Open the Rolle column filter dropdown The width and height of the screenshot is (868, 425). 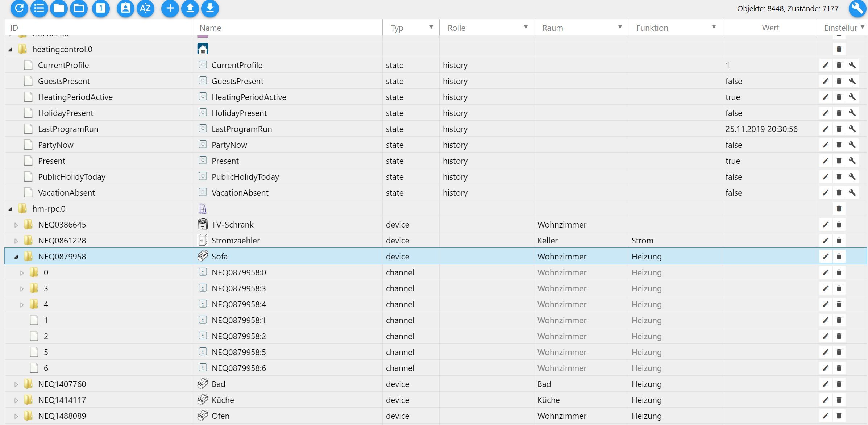click(x=526, y=27)
